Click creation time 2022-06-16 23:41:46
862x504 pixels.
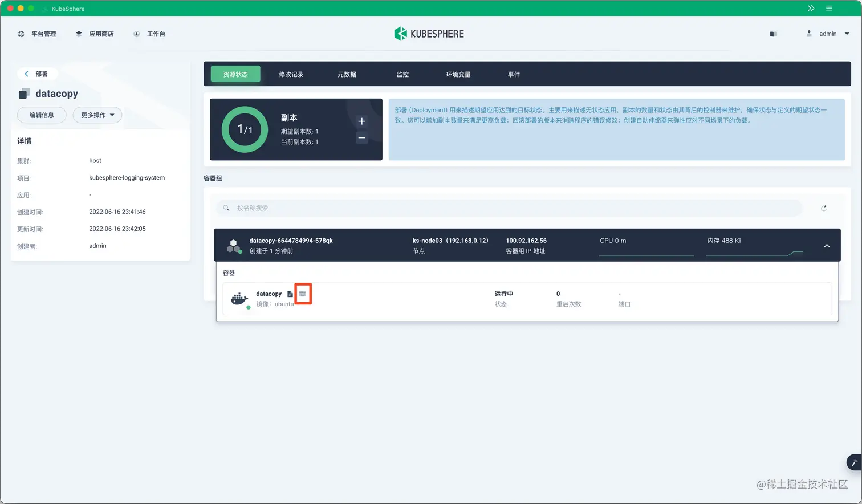coord(117,212)
